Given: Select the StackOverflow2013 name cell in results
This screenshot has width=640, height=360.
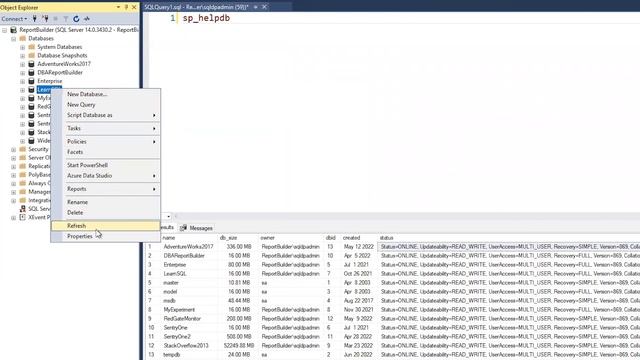Looking at the screenshot, I should click(189, 346).
